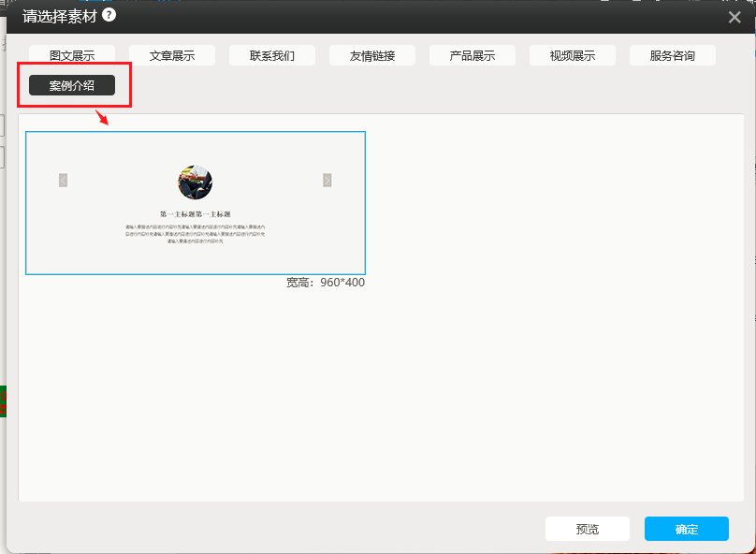This screenshot has height=554, width=756.
Task: Click the help question mark icon
Action: (x=109, y=15)
